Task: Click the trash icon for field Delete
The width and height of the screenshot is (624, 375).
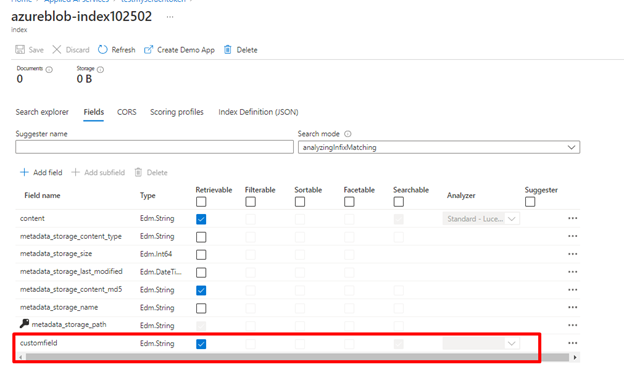Action: tap(138, 172)
